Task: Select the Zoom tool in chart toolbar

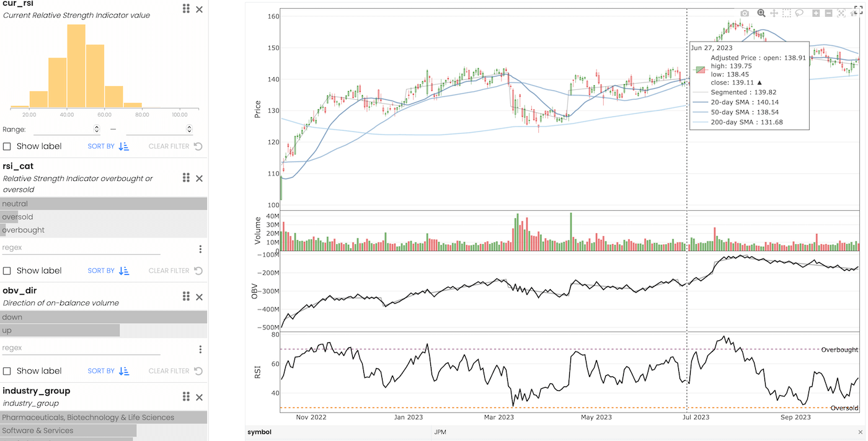Action: tap(761, 13)
